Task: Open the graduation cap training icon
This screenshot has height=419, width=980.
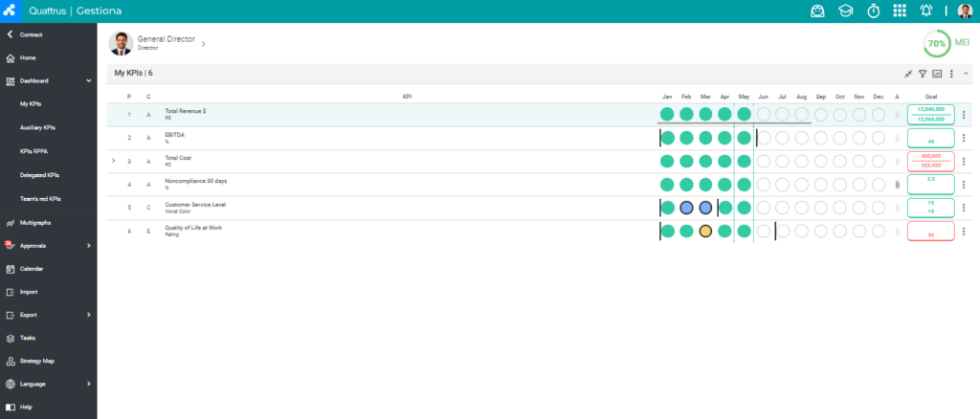Action: tap(846, 11)
